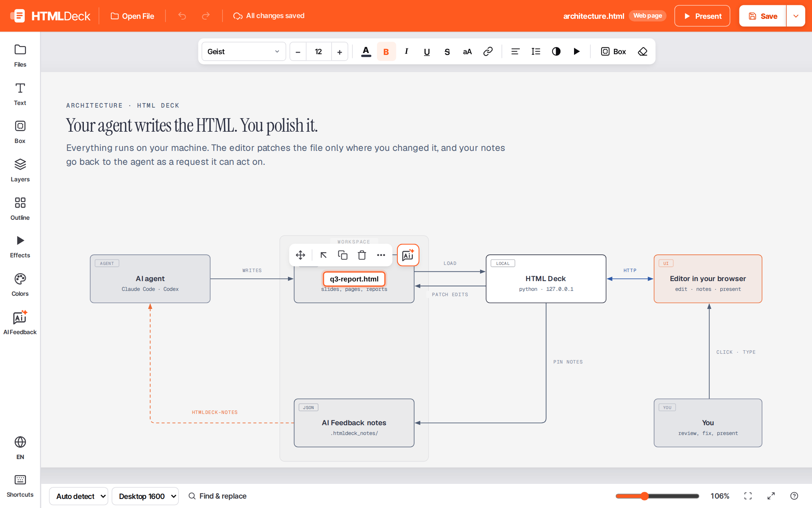The height and width of the screenshot is (508, 812).
Task: Start Present mode
Action: point(702,16)
